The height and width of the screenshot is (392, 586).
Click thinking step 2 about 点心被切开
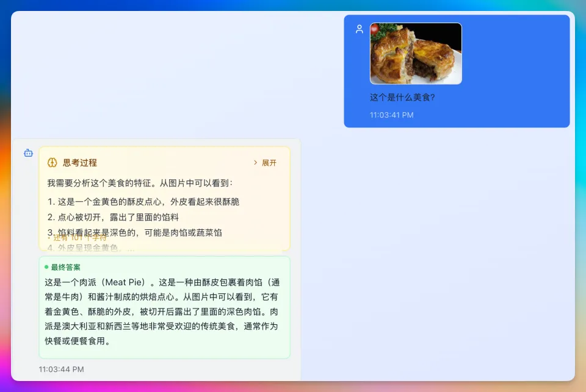click(x=113, y=217)
